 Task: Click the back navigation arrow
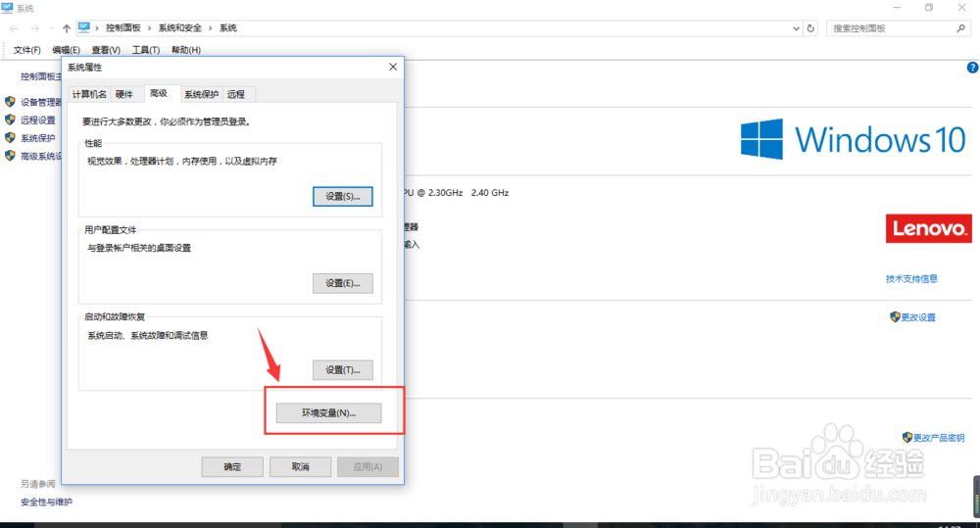[x=14, y=28]
